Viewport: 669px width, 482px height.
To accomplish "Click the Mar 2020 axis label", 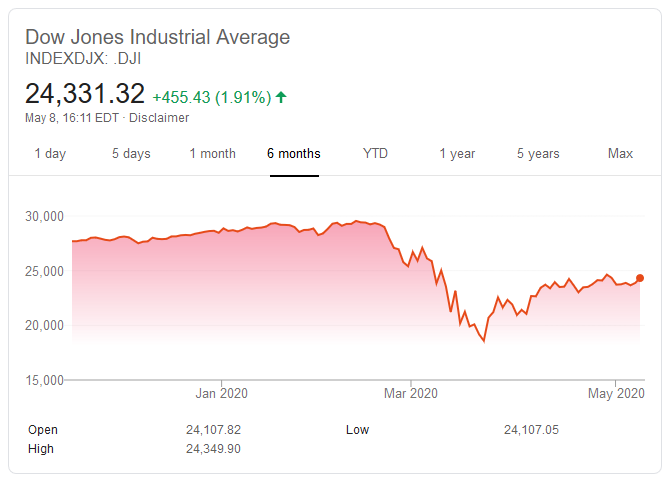I will (411, 393).
